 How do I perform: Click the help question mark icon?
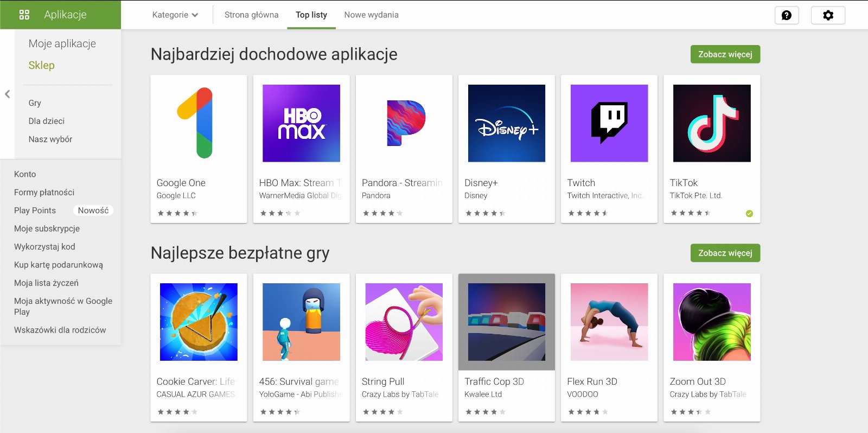point(787,15)
